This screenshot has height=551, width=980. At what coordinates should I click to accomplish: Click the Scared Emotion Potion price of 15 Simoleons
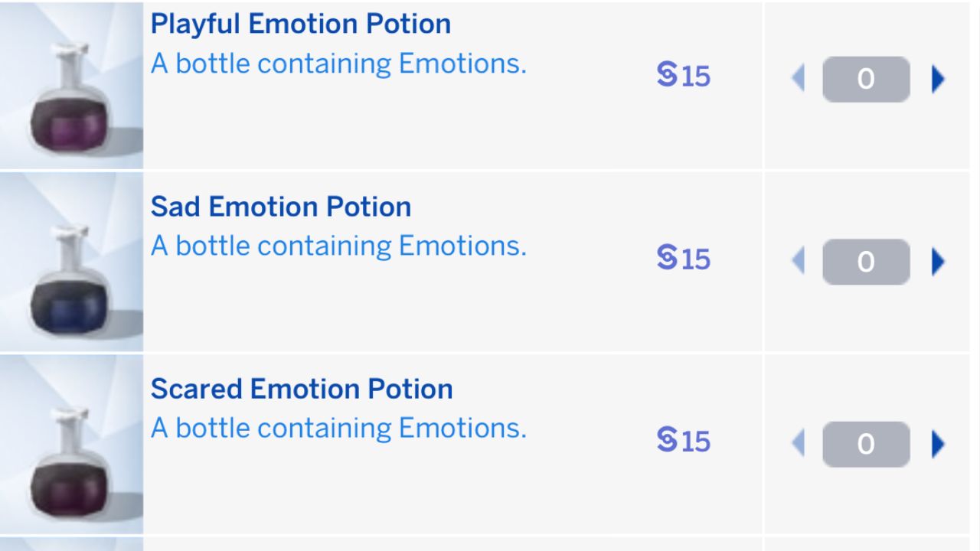[x=684, y=441]
